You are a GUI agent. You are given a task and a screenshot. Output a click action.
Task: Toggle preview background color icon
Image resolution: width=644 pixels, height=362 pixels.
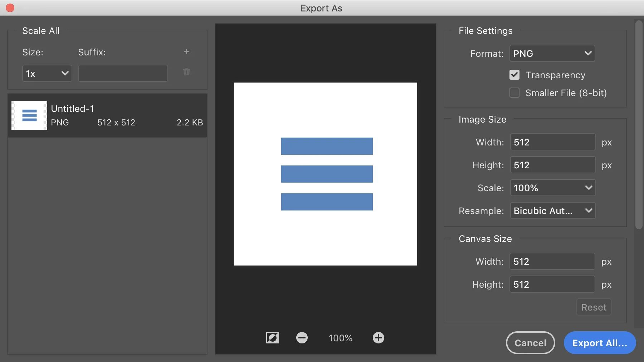coord(273,338)
